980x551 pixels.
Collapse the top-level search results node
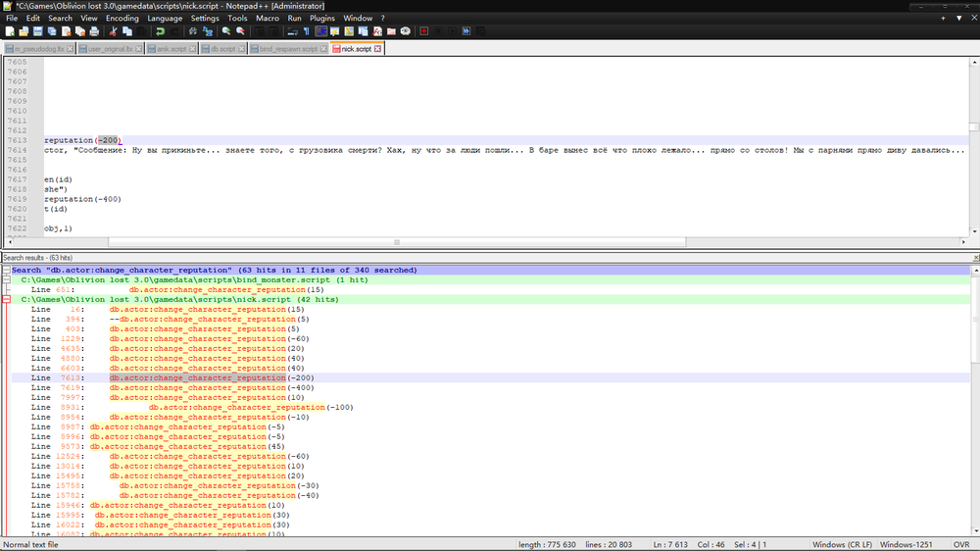coord(7,270)
